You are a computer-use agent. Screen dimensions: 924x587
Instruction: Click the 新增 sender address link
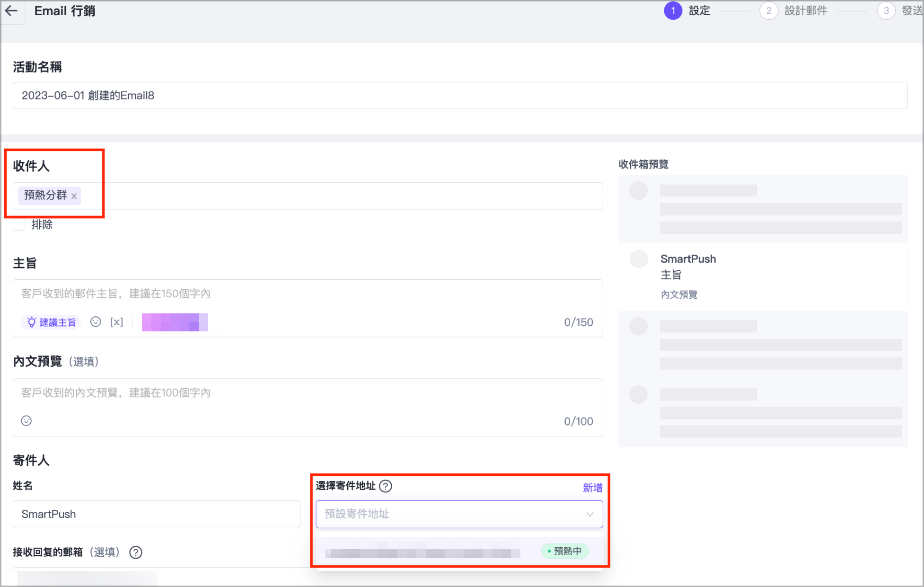pos(592,488)
